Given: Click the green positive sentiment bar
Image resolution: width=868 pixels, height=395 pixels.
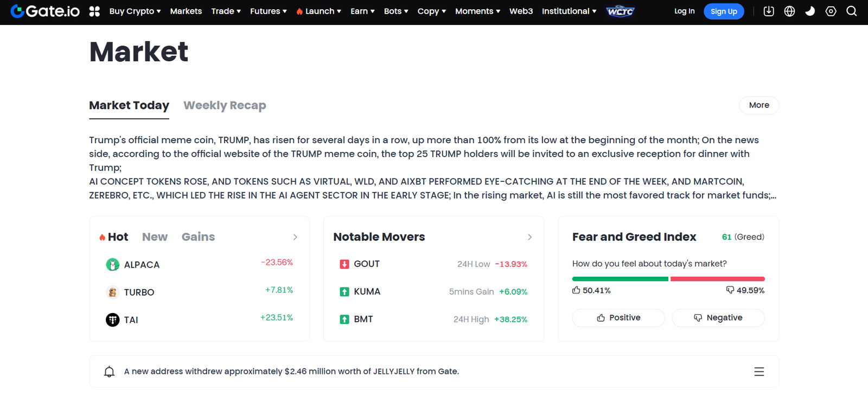Looking at the screenshot, I should pos(620,279).
